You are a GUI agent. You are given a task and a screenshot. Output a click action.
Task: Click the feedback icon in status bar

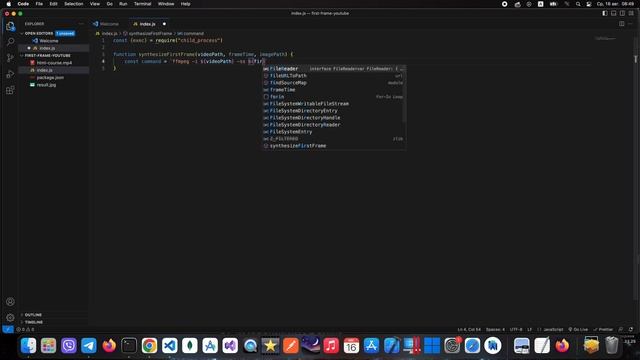click(621, 329)
